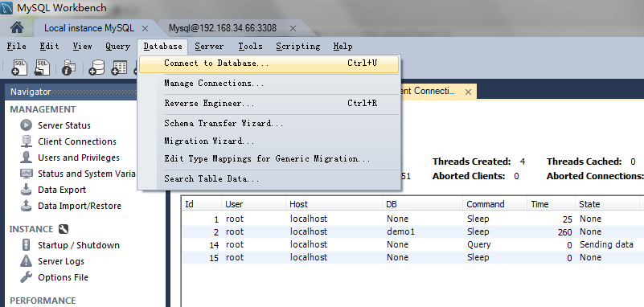Image resolution: width=644 pixels, height=307 pixels.
Task: Open Data Import/Restore in Navigator
Action: point(80,206)
